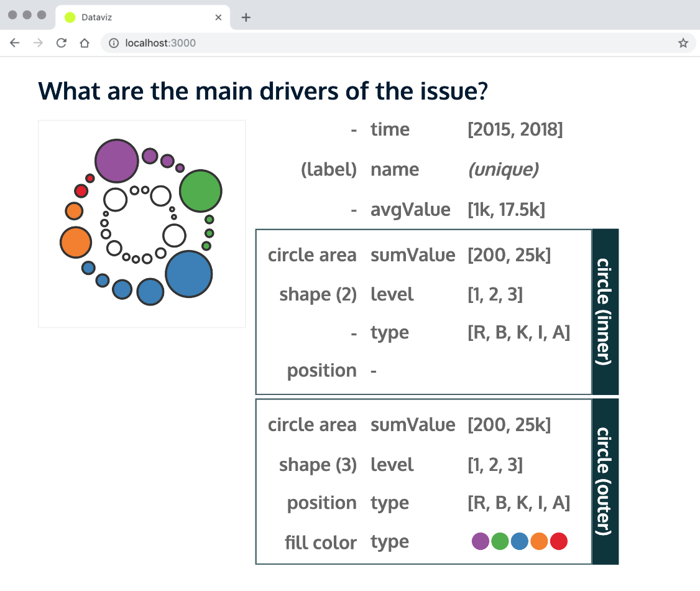The width and height of the screenshot is (700, 591).
Task: Select the largest blue bubble in chart
Action: click(x=188, y=274)
